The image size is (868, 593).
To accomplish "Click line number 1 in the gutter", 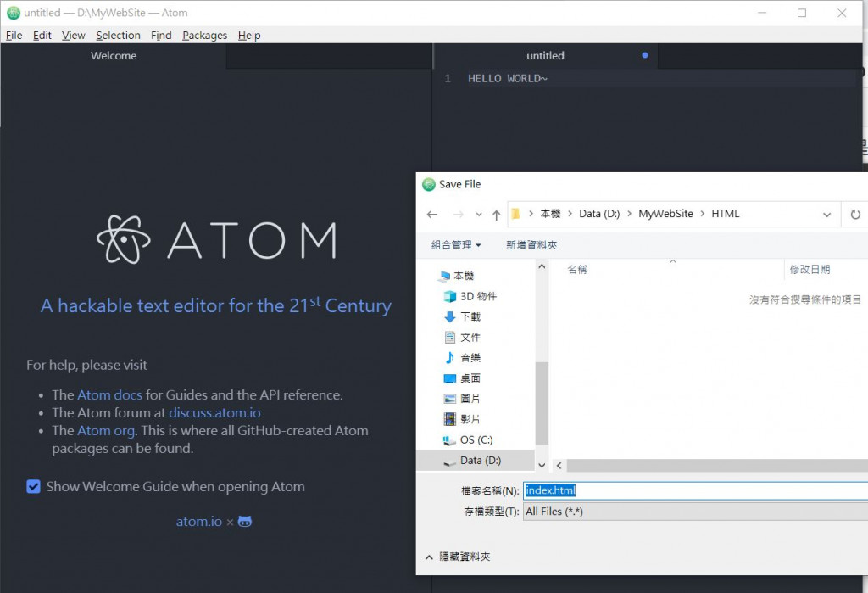I will coord(448,78).
